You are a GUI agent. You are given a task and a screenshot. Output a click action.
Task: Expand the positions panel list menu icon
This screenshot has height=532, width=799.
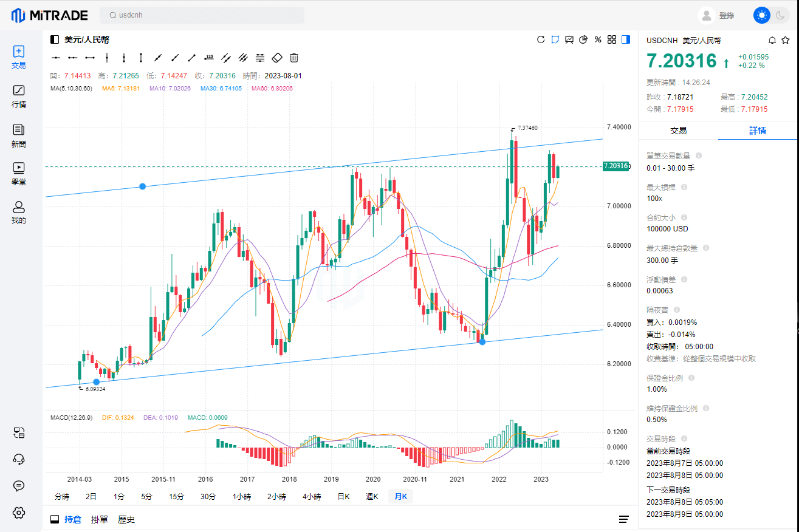623,519
